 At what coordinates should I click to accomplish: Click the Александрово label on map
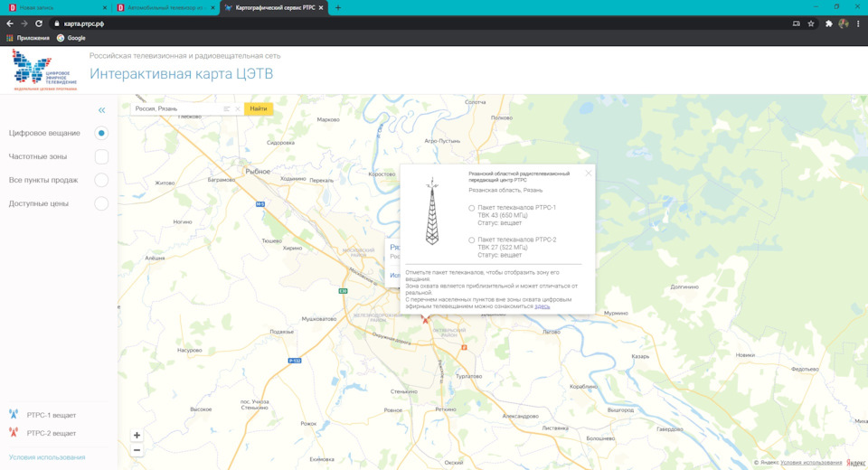click(521, 417)
